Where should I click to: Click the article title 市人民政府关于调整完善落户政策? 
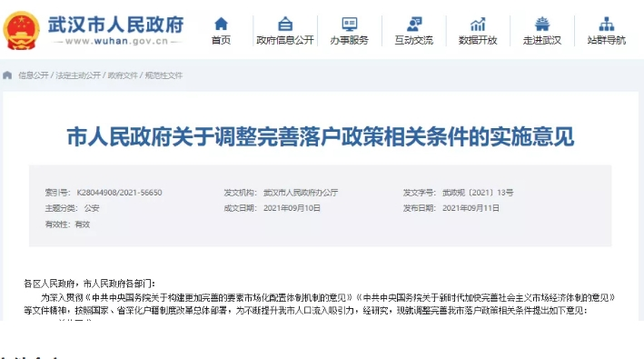321,136
